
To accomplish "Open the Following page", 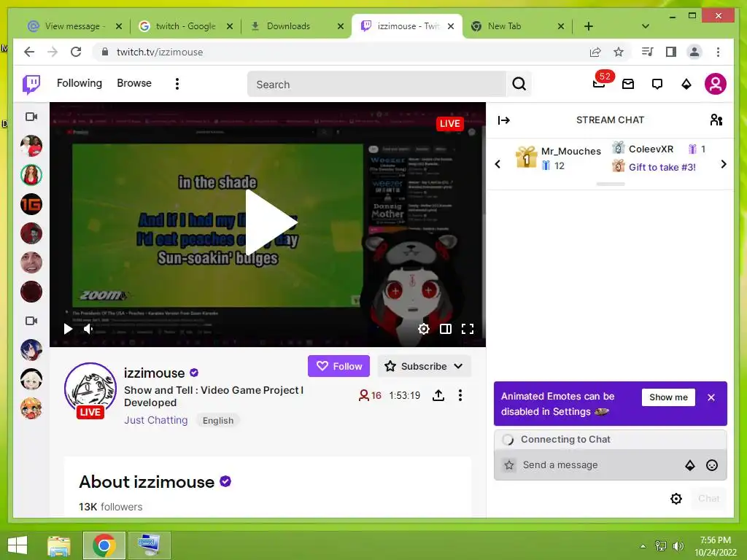I will click(79, 83).
